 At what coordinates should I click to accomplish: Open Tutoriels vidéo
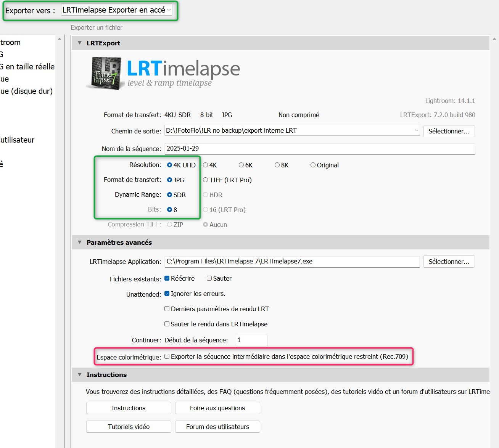click(x=129, y=427)
